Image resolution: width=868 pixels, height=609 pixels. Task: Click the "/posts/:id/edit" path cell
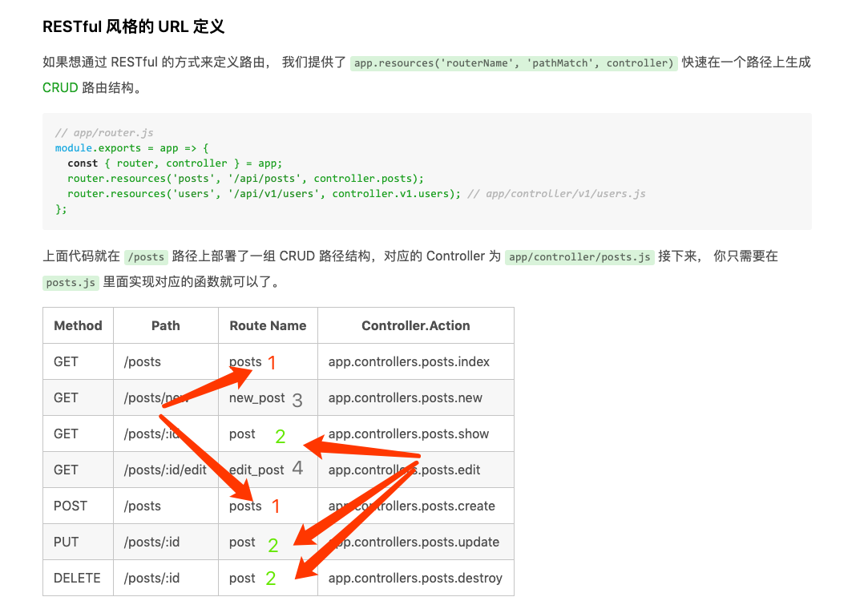point(165,470)
